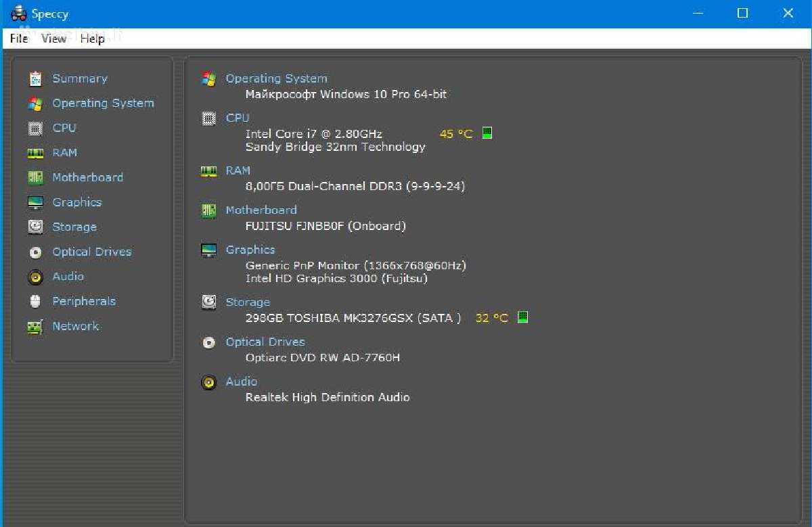Click the Motherboard icon in sidebar
This screenshot has height=527, width=812.
tap(36, 178)
